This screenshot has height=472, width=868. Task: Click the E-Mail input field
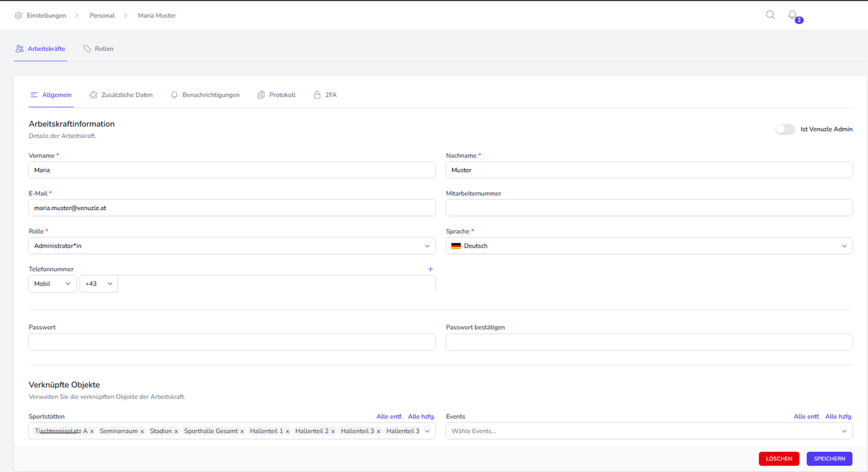(232, 208)
